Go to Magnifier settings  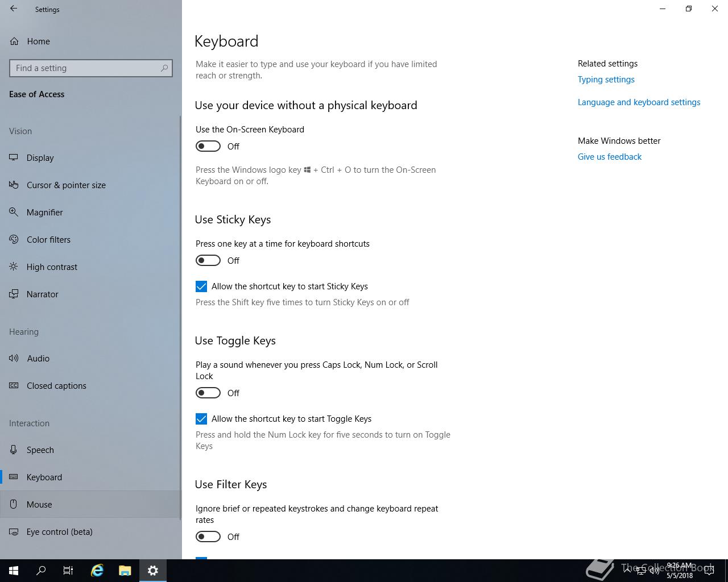[x=91, y=212]
